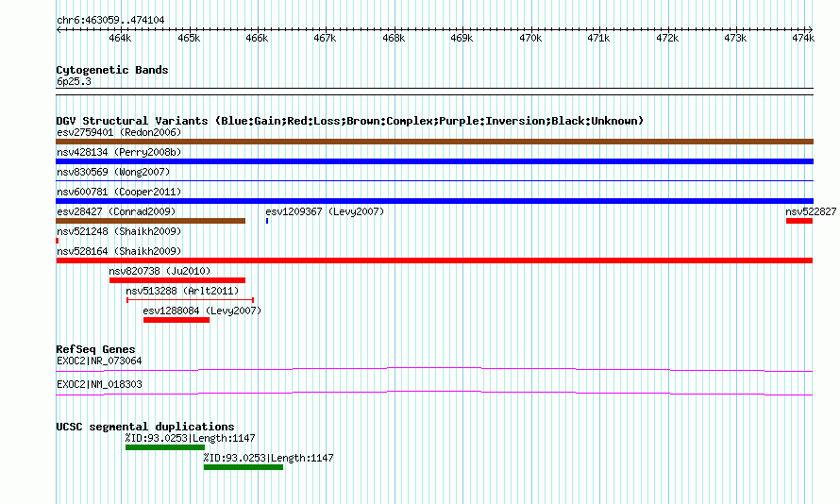The width and height of the screenshot is (840, 504).
Task: Open variant esv1288084 (Levy2007) label
Action: [x=202, y=311]
